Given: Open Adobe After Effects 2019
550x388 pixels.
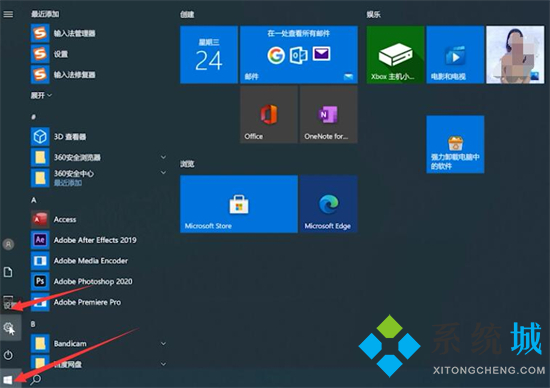Looking at the screenshot, I should click(x=84, y=240).
